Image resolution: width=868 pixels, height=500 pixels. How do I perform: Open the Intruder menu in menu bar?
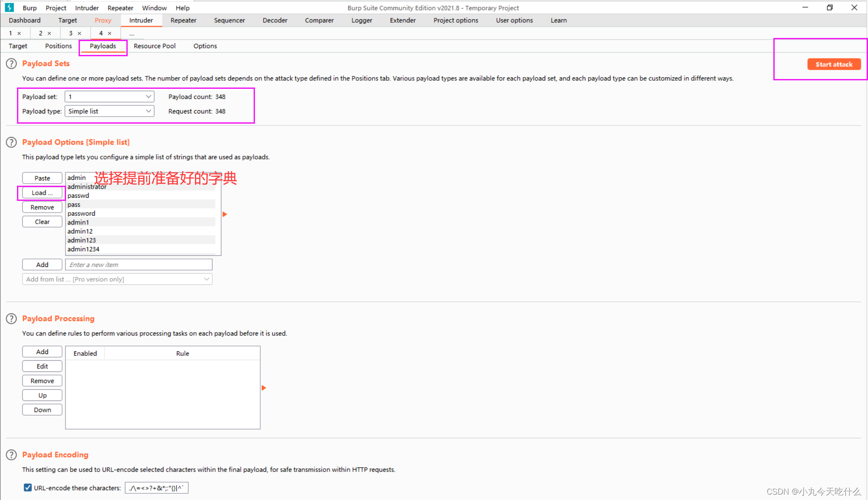87,8
